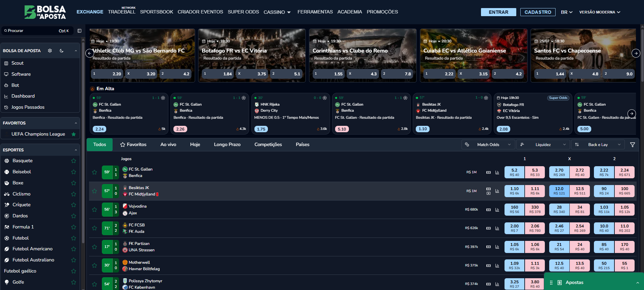The height and width of the screenshot is (290, 644).
Task: Open SPORTSBOOK in the top menu
Action: [157, 12]
